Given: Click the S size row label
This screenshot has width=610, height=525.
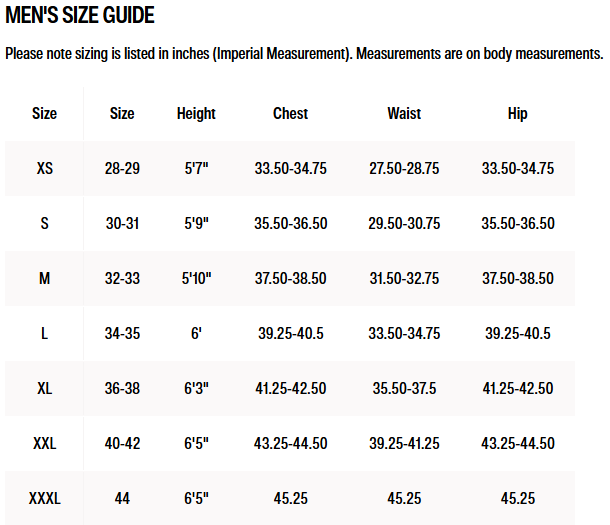Looking at the screenshot, I should [45, 223].
